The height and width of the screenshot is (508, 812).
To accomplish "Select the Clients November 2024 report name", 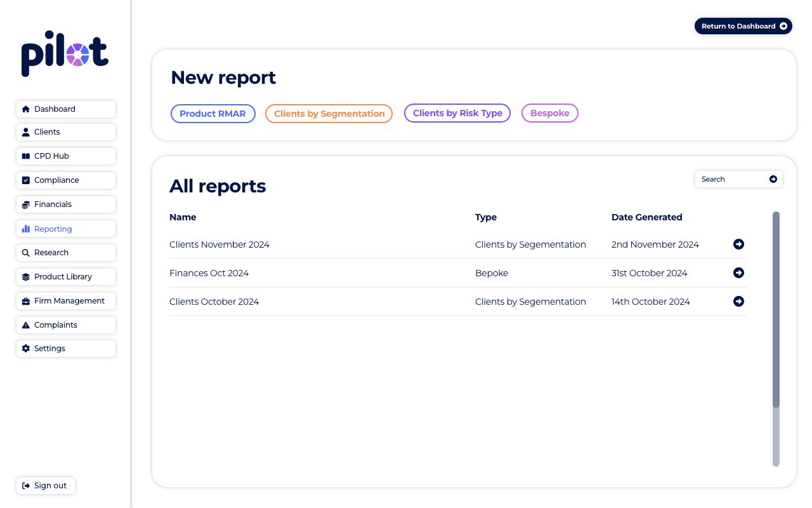I will [x=219, y=244].
